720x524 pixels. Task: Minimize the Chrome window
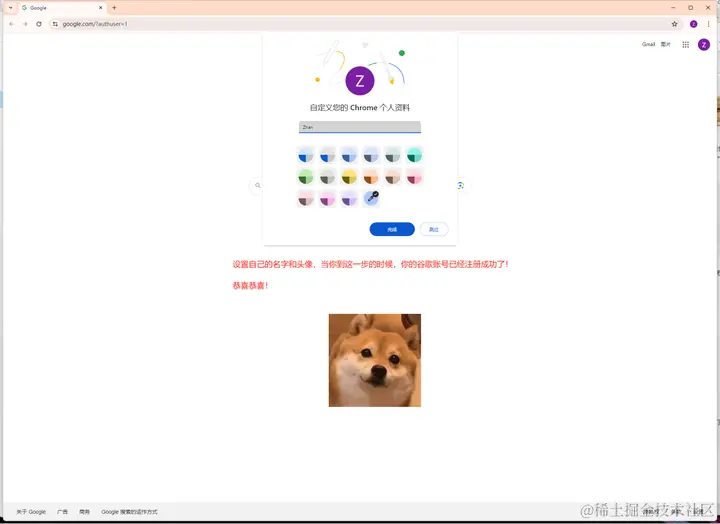(x=673, y=8)
